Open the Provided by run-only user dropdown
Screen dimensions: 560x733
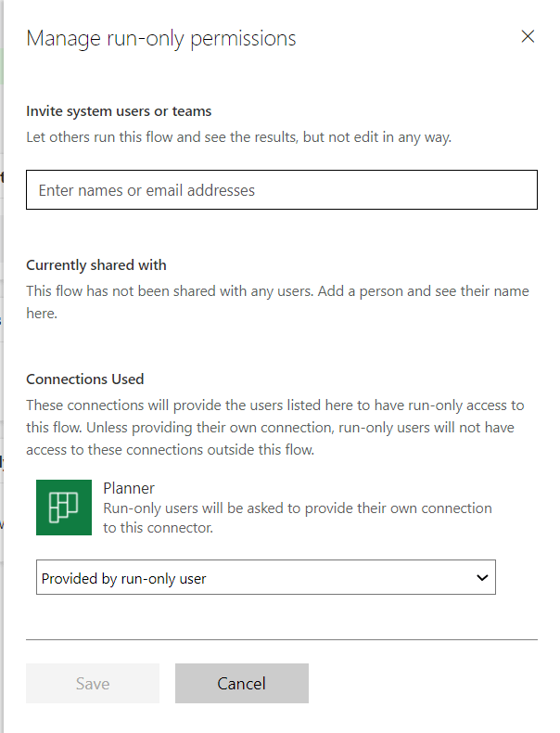click(x=266, y=577)
